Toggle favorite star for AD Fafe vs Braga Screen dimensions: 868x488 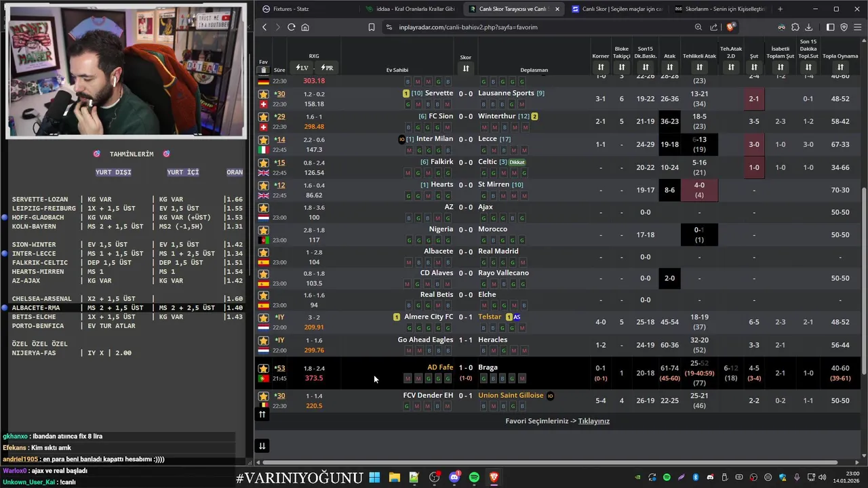click(x=263, y=369)
